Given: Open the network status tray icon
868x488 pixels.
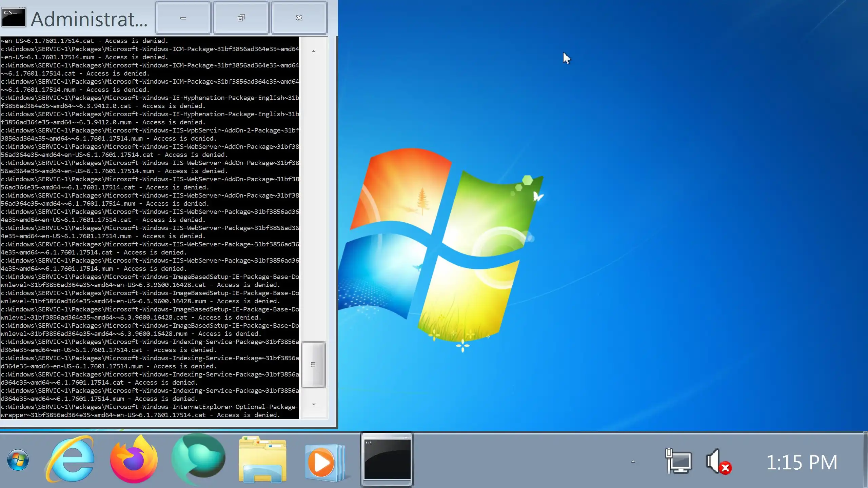Looking at the screenshot, I should (679, 461).
